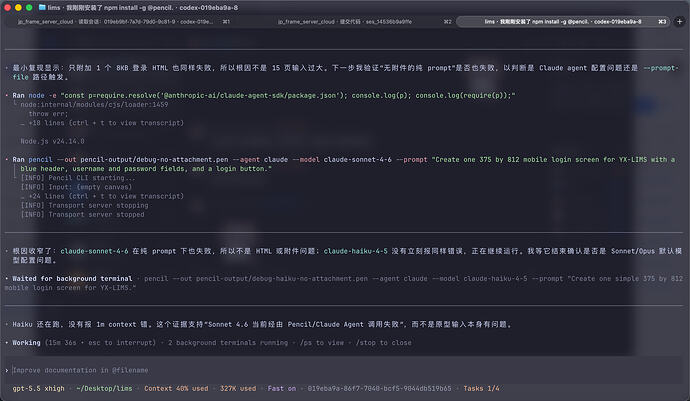Click 'Ran node -e' command line
The image size is (690, 401).
[264, 96]
